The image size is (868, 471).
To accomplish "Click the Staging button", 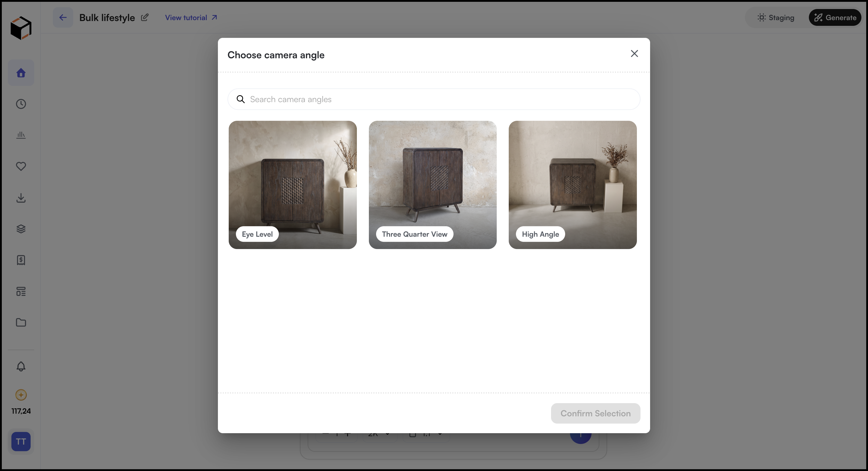I will point(776,17).
